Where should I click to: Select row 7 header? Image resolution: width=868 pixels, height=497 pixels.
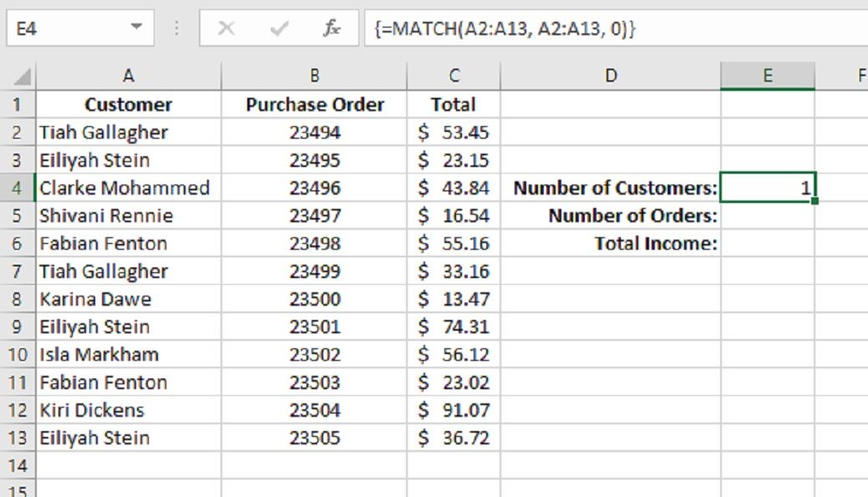coord(18,271)
